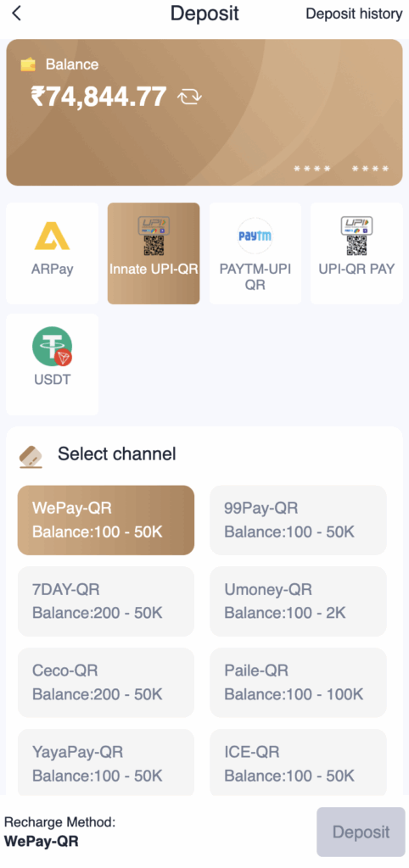Select the PAYTM-UPI QR payment option
The width and height of the screenshot is (409, 868).
coord(255,253)
